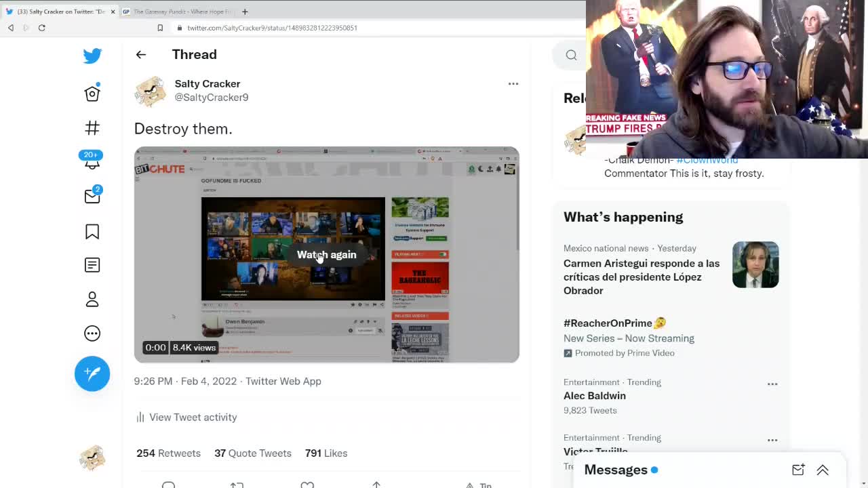This screenshot has width=868, height=488.
Task: Open the Salty Cracker display name
Action: pos(208,83)
